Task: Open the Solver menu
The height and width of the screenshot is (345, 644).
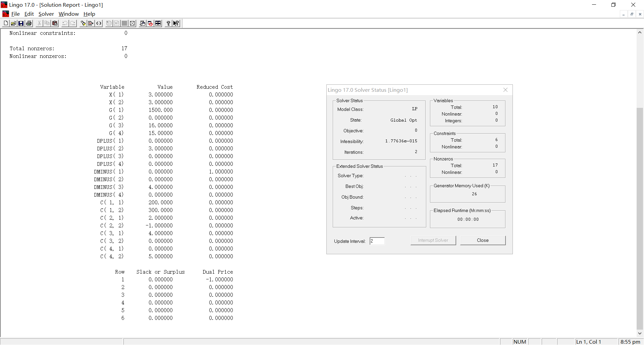Action: click(x=46, y=14)
